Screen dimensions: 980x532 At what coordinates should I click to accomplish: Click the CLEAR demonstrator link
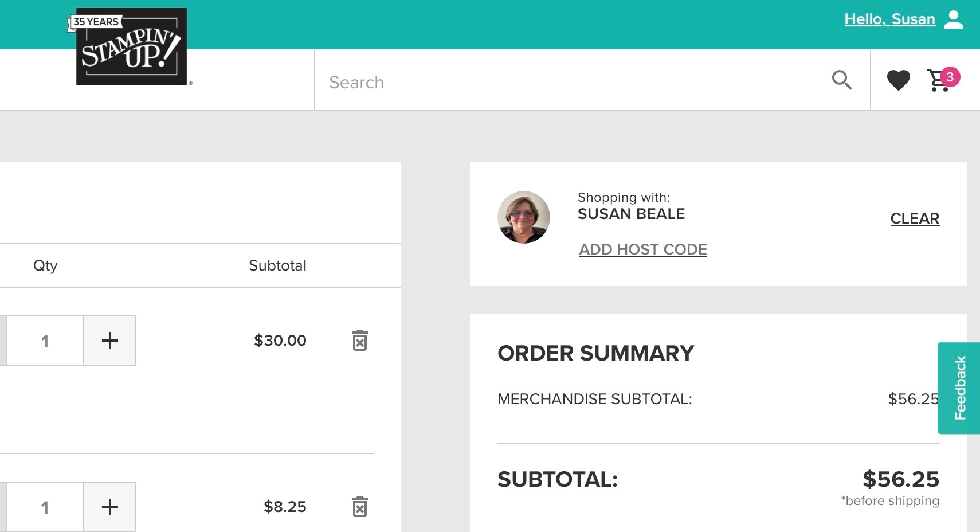click(915, 218)
